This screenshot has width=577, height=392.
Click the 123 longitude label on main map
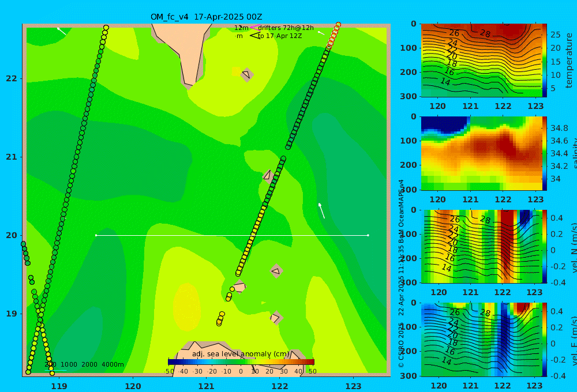pyautogui.click(x=353, y=386)
